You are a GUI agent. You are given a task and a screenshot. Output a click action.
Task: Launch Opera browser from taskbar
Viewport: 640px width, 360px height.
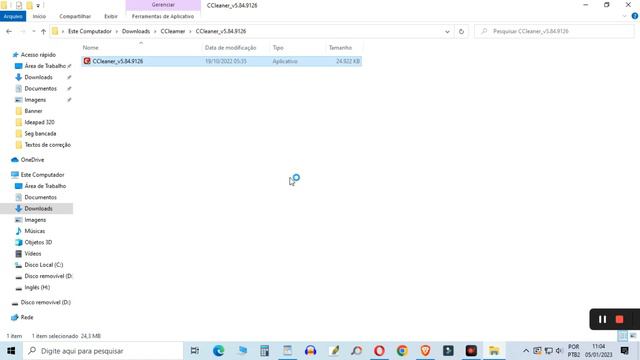379,351
